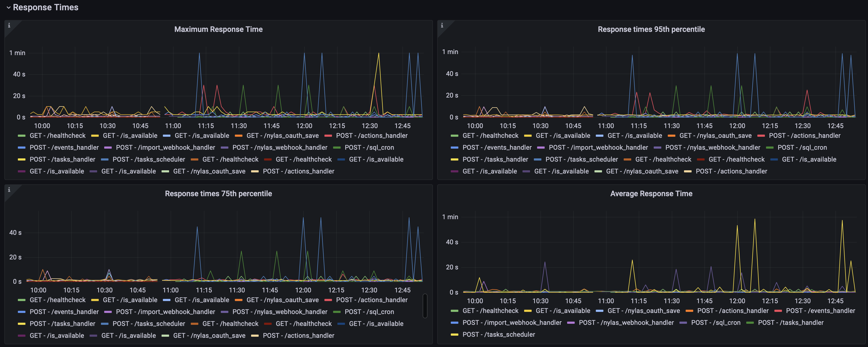Viewport: 868px width, 347px height.
Task: Toggle POST - /import_webhook_handler in Average Response Time legend
Action: (x=512, y=322)
